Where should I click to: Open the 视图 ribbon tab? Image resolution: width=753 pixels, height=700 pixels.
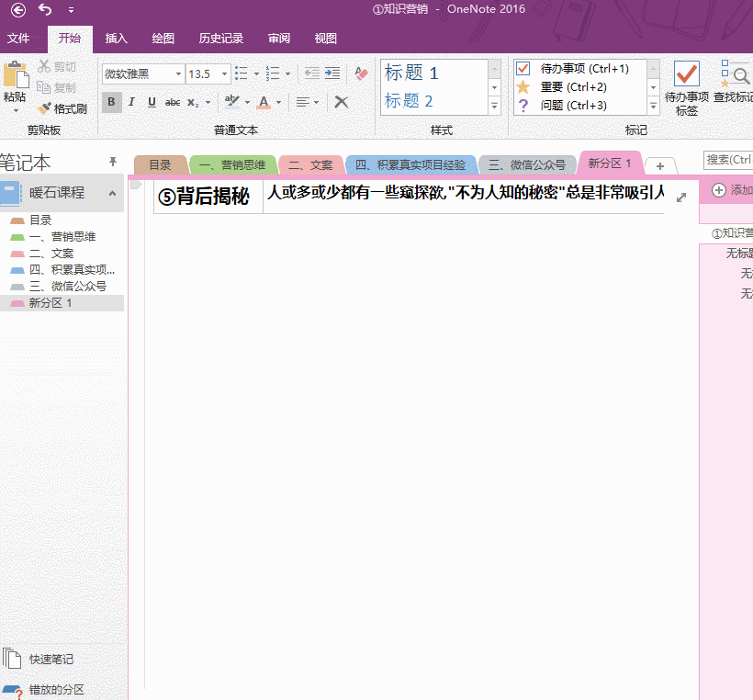(326, 39)
